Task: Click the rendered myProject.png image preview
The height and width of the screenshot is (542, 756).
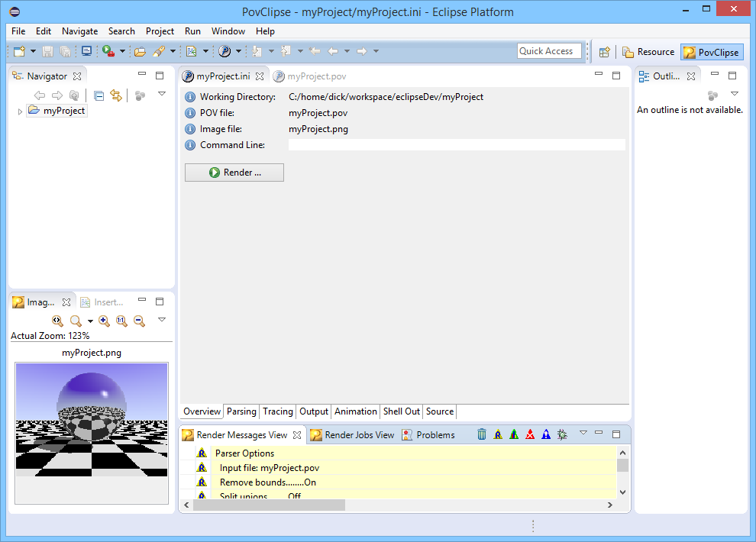Action: [x=92, y=420]
